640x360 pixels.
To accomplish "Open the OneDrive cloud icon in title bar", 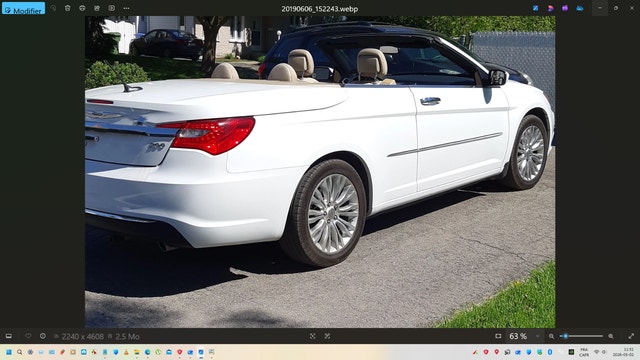I will pyautogui.click(x=580, y=8).
